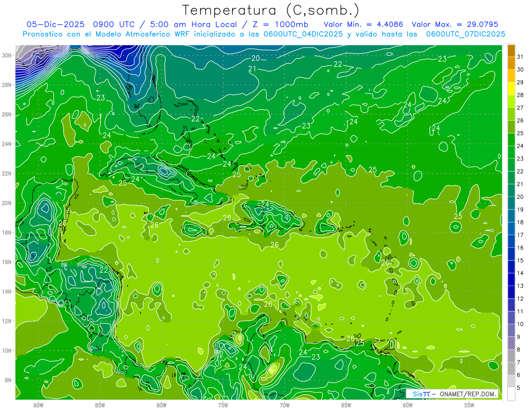Click the '26N' latitude label
The width and height of the screenshot is (532, 411).
tap(7, 114)
